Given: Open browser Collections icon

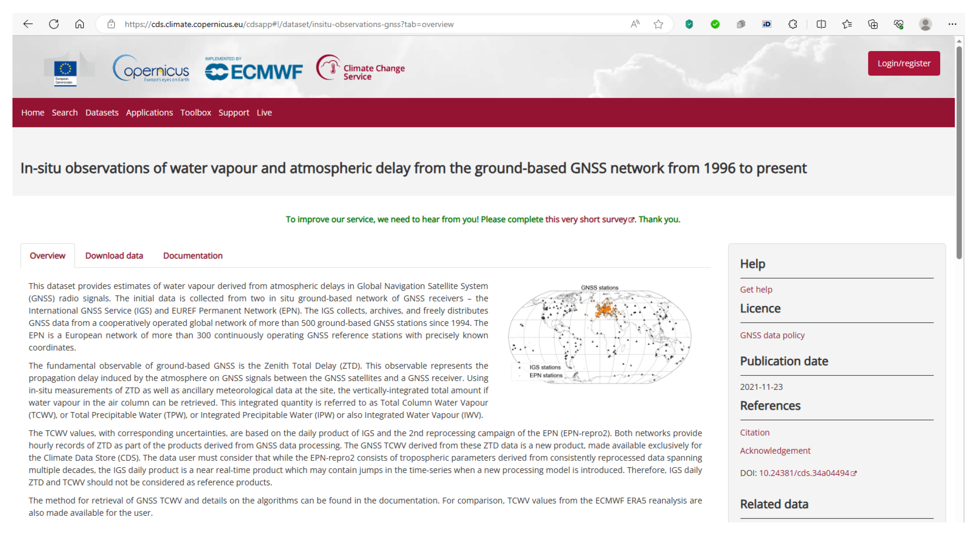Looking at the screenshot, I should tap(873, 24).
